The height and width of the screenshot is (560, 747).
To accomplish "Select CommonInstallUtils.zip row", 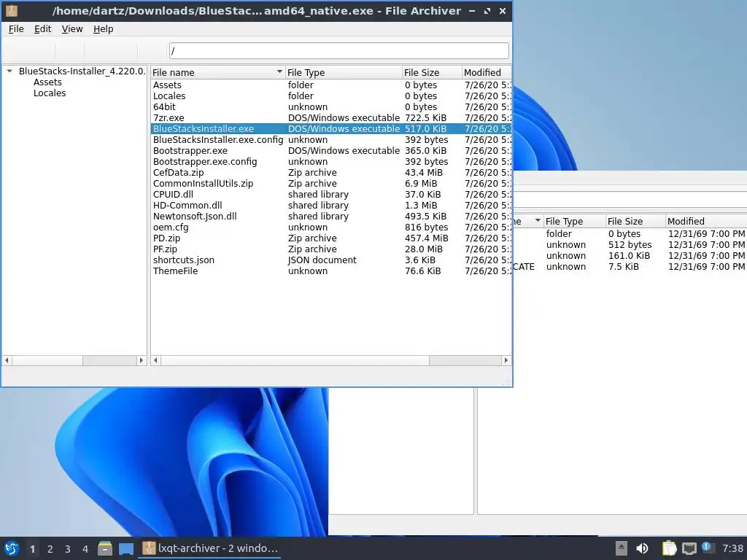I will 331,183.
